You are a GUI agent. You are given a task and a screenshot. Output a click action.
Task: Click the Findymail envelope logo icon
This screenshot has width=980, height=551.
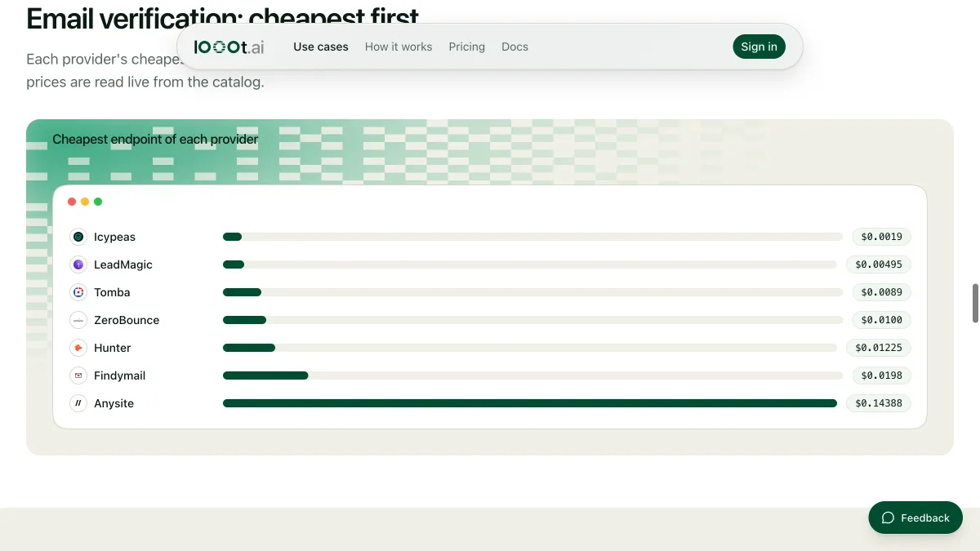pos(78,375)
